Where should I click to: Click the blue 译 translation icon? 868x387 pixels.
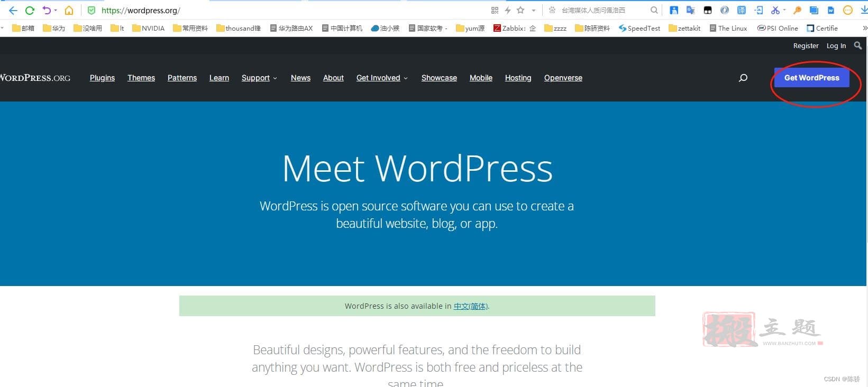click(x=742, y=10)
